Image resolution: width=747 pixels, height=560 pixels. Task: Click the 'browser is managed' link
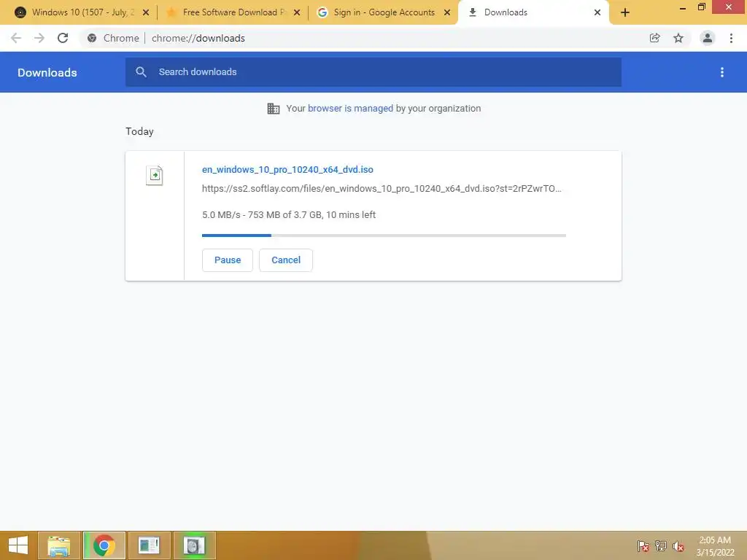(350, 109)
